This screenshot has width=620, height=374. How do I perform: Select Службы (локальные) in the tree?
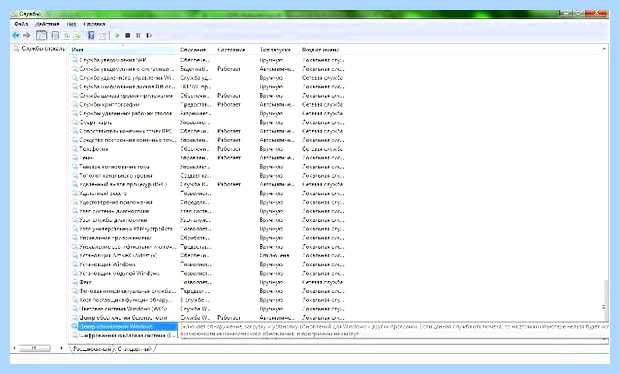(x=43, y=49)
